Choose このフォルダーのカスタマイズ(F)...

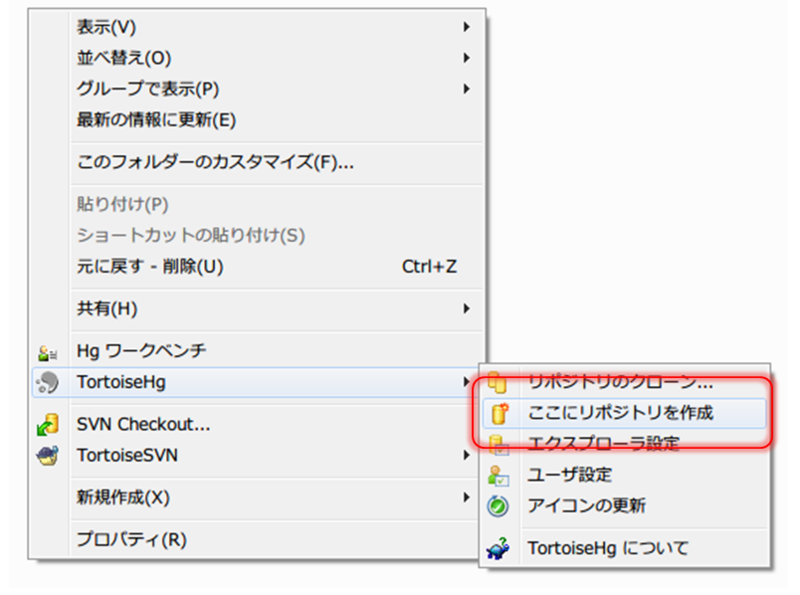[x=258, y=162]
